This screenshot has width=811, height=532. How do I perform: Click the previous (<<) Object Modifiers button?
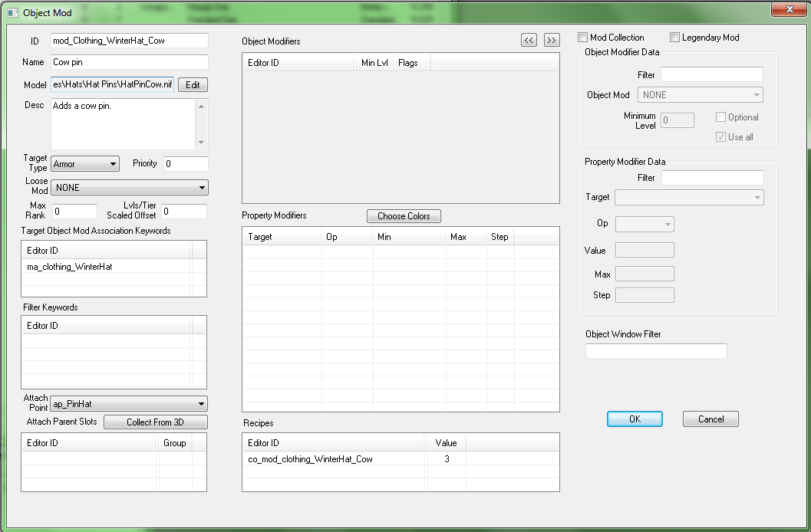tap(529, 40)
